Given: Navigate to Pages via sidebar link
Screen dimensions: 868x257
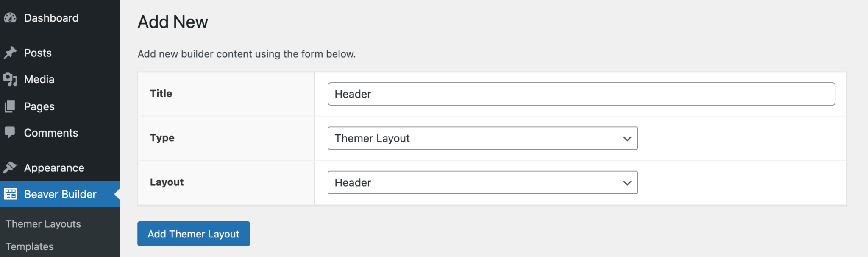Looking at the screenshot, I should click(x=39, y=106).
